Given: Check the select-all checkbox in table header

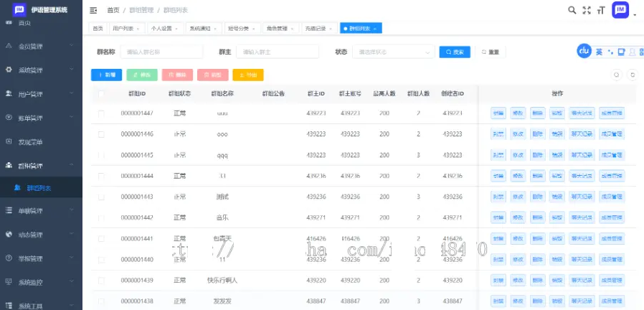Looking at the screenshot, I should point(101,93).
